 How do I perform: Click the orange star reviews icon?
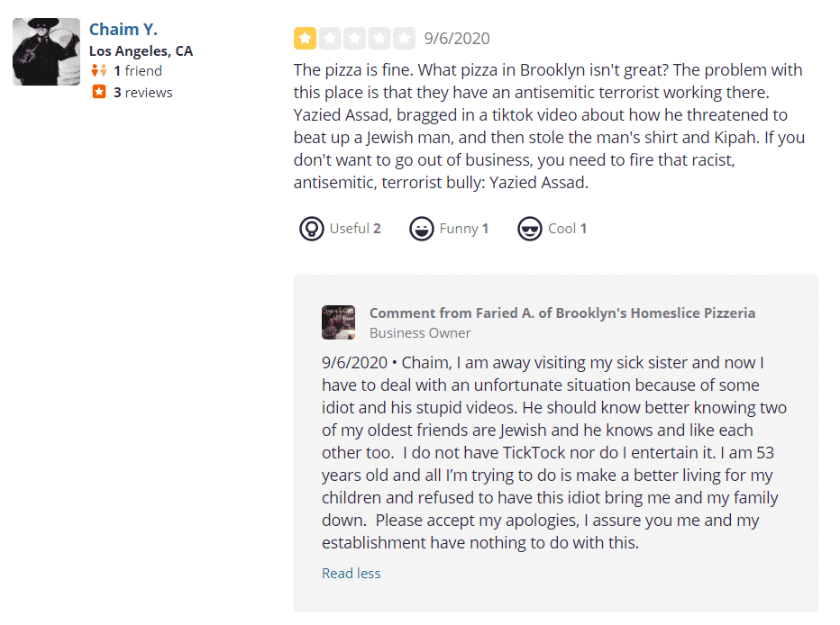pyautogui.click(x=99, y=92)
